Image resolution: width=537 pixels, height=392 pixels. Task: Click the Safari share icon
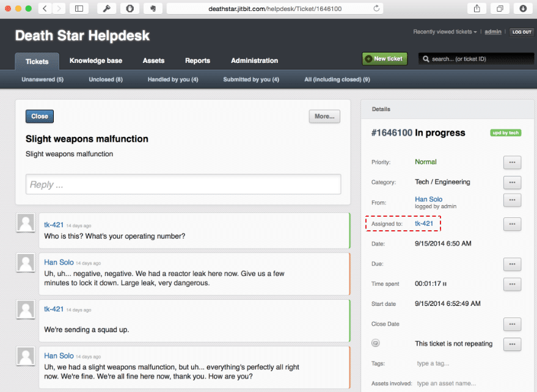[477, 9]
